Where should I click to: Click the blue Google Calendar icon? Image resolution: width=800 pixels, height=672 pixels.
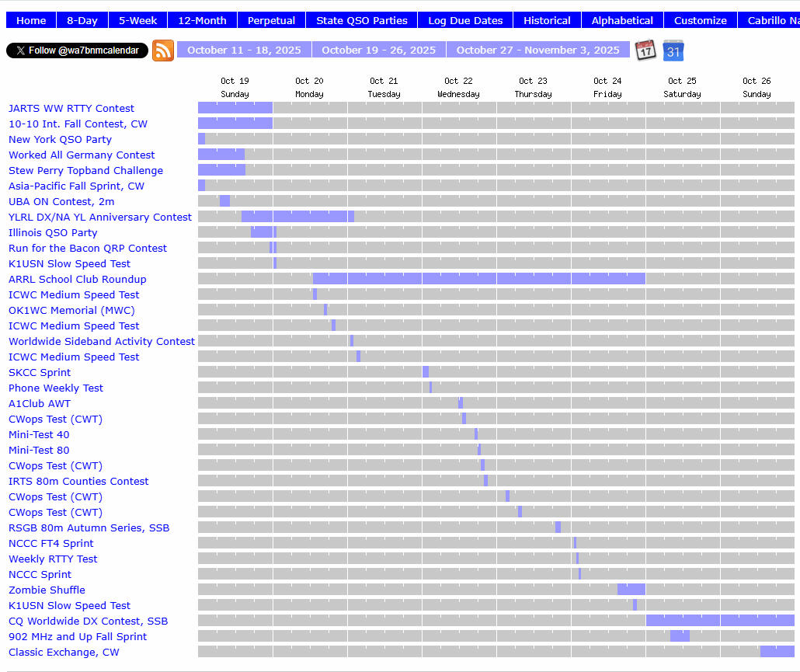[x=673, y=50]
